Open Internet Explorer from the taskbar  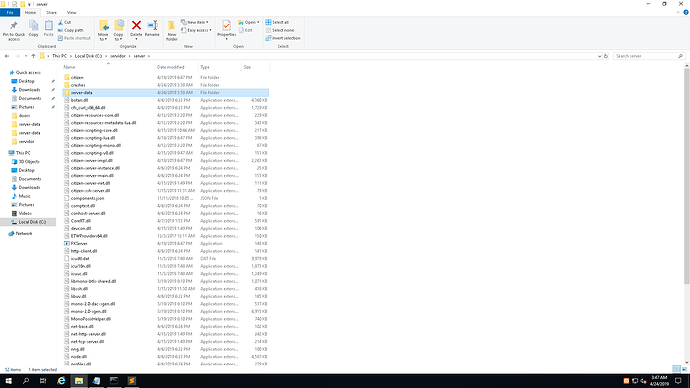click(x=61, y=381)
